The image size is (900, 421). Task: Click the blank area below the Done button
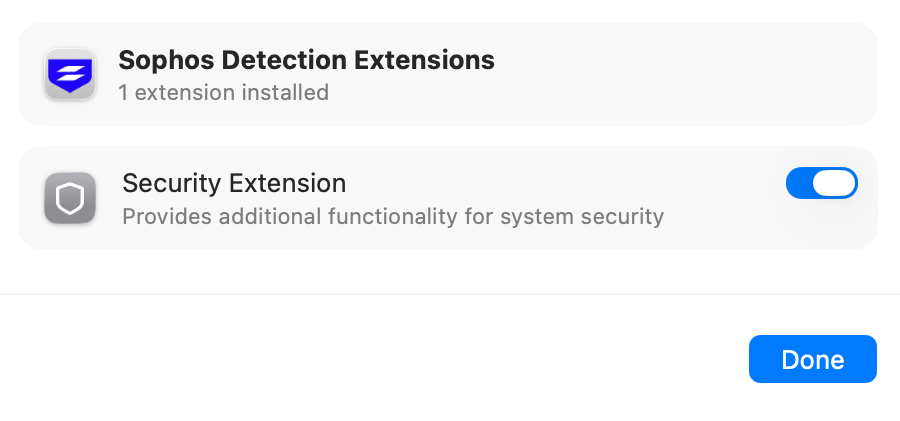(x=812, y=403)
